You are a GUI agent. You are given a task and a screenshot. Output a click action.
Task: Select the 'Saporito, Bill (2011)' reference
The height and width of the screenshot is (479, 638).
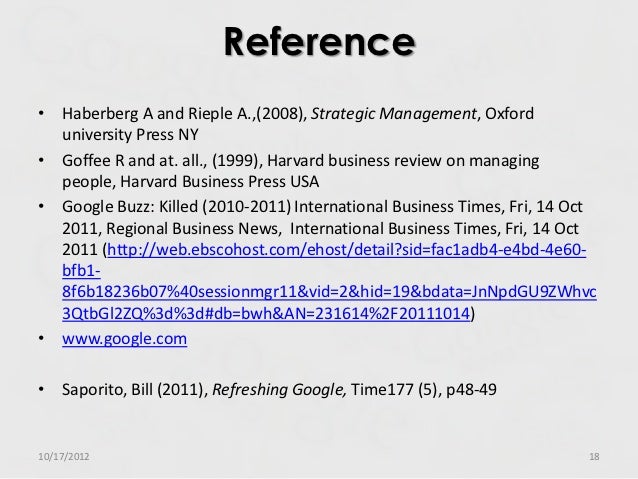(279, 389)
